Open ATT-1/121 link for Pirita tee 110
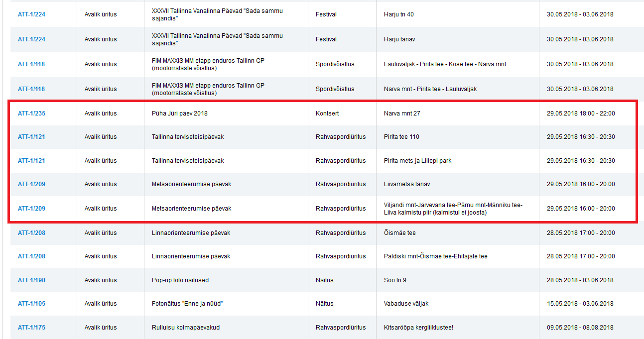The image size is (644, 339). (31, 137)
